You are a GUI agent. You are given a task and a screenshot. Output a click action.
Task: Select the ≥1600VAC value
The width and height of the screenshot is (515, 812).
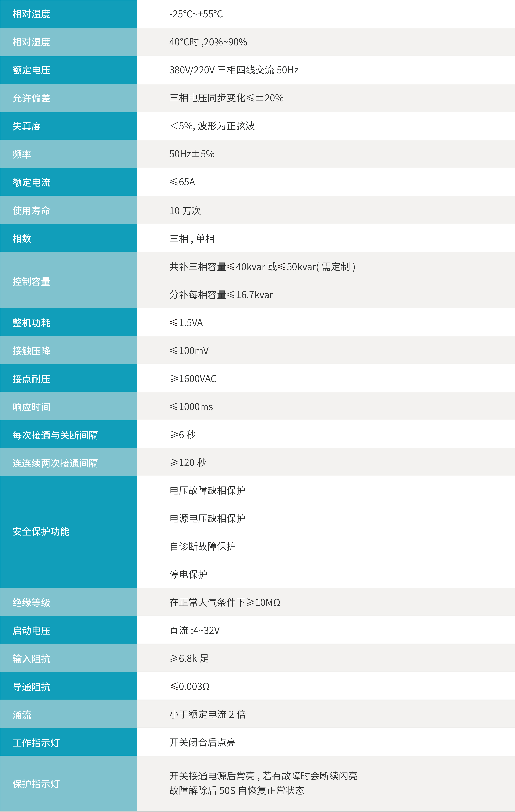coord(193,379)
